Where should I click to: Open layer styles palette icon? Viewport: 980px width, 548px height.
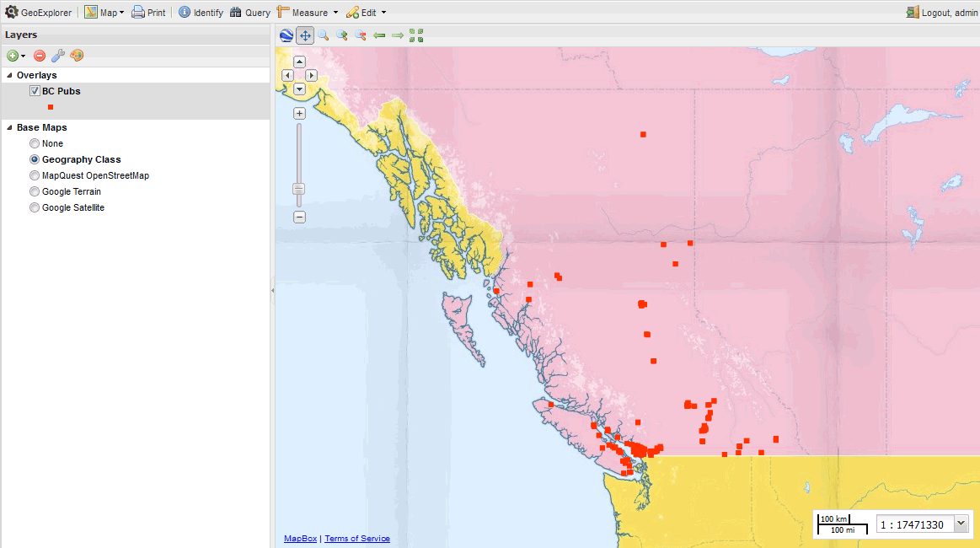coord(77,56)
